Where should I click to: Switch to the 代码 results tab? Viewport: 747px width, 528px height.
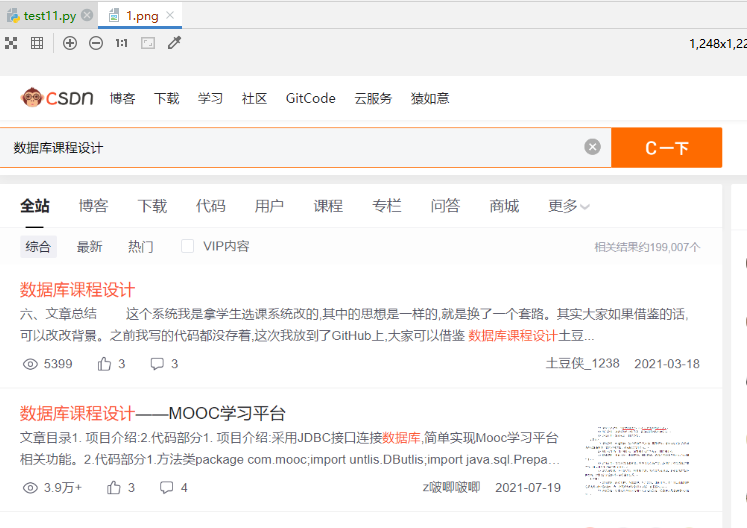[211, 206]
